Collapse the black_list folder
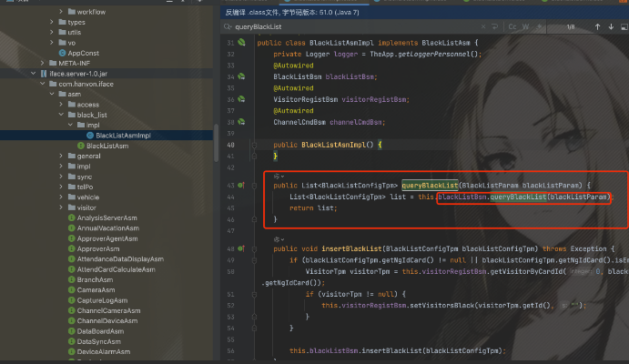The width and height of the screenshot is (629, 364). [61, 115]
